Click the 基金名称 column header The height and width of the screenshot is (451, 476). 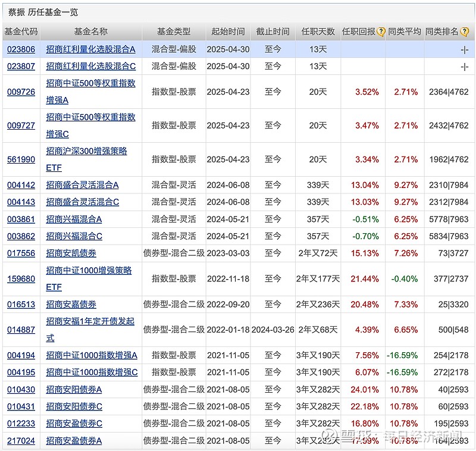click(x=91, y=32)
